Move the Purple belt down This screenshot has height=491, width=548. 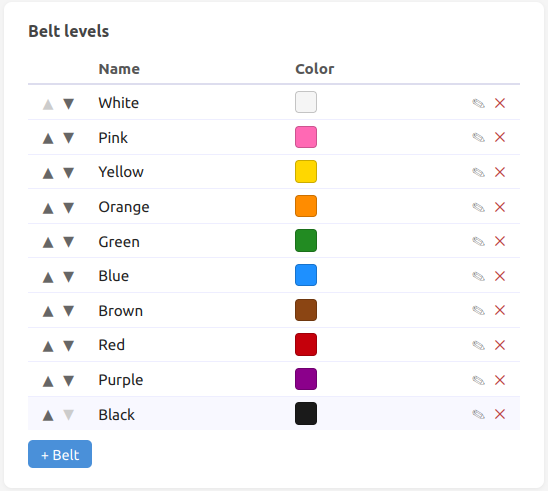[x=68, y=381]
